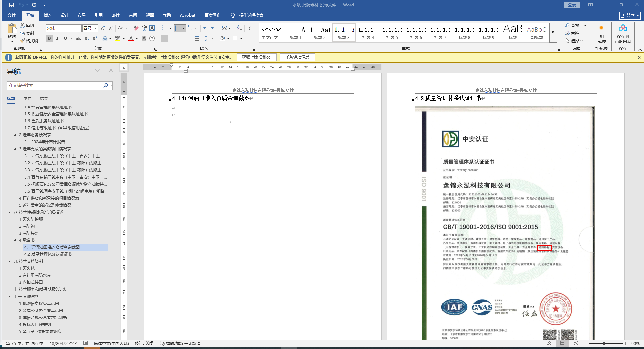
Task: Insert an enclosed character (circled 字)
Action: pyautogui.click(x=152, y=38)
